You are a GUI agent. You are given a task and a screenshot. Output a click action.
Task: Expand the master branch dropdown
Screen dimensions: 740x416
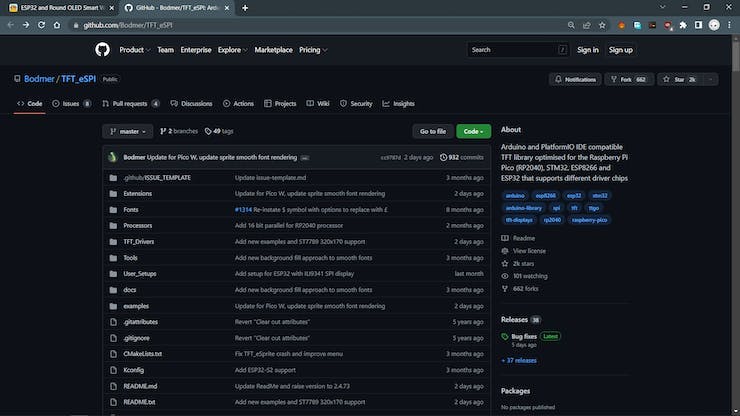(x=128, y=131)
